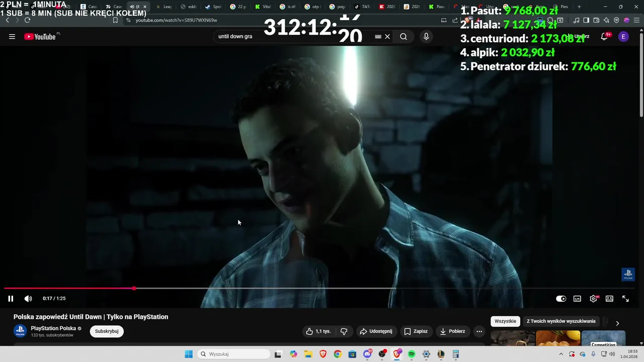Pause the Until Dawn video
Viewport: 644px width, 362px height.
(11, 299)
